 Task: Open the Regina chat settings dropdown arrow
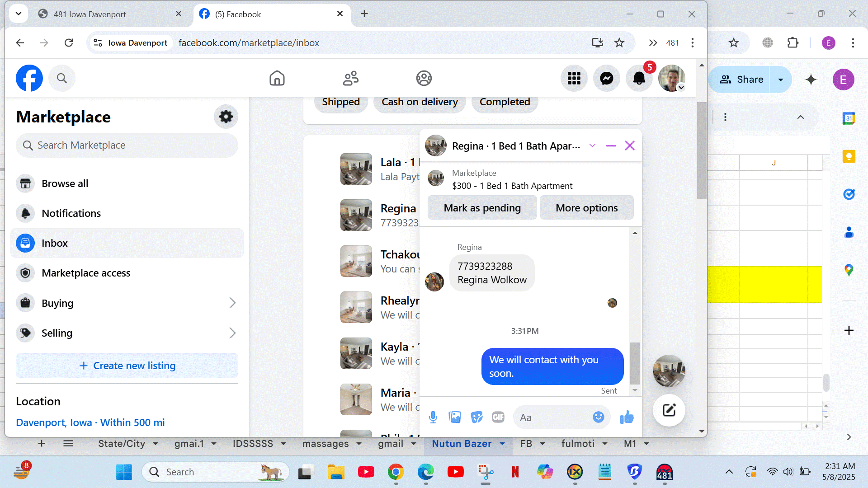(x=592, y=145)
